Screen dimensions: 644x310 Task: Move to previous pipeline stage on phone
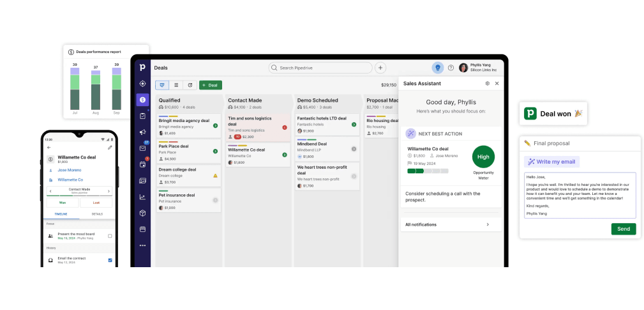point(50,191)
